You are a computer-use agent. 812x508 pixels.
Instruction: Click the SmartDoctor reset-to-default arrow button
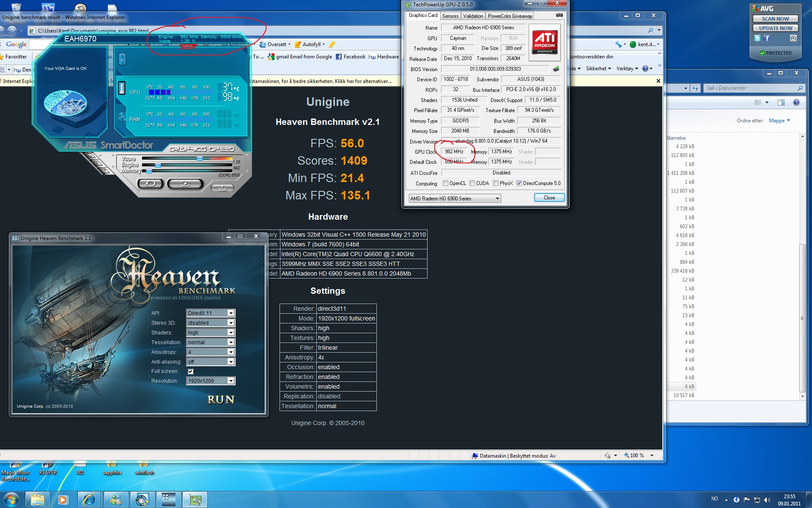[x=150, y=183]
